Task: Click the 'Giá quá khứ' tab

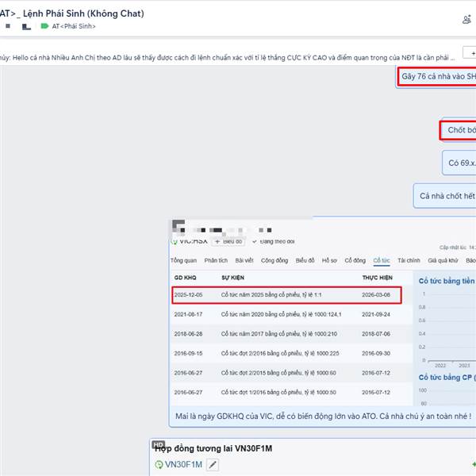Action: coord(443,260)
